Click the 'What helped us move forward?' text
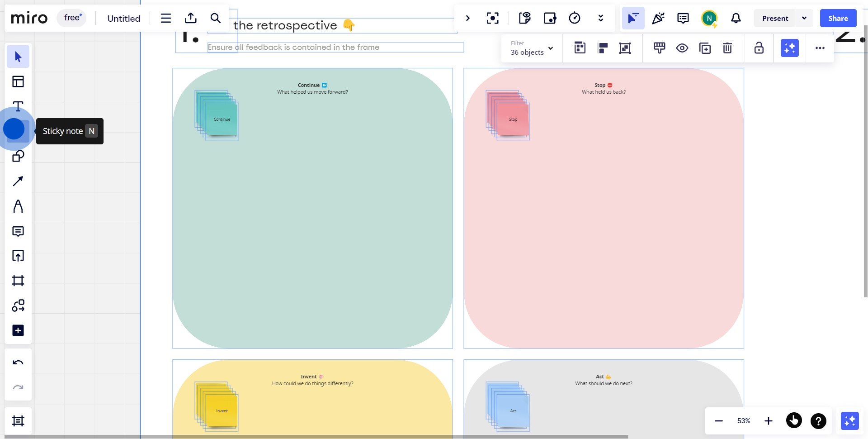The height and width of the screenshot is (439, 868). tap(312, 92)
